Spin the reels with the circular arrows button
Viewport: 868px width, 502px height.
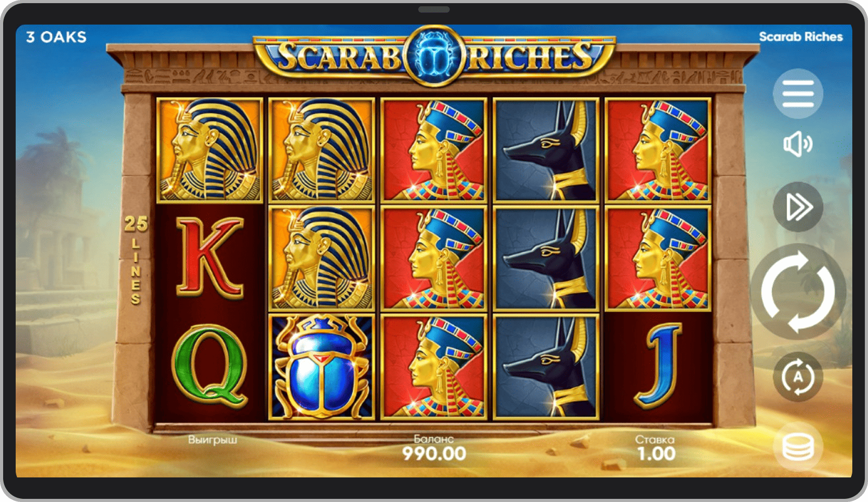pos(798,291)
